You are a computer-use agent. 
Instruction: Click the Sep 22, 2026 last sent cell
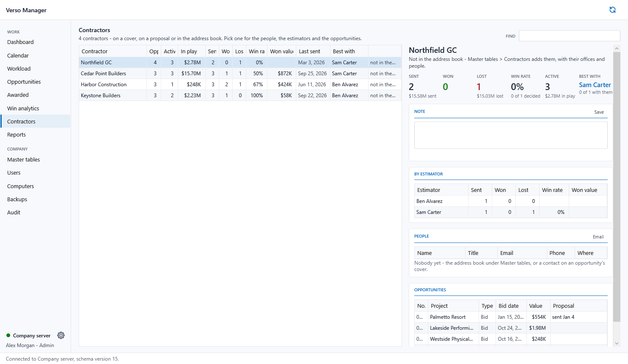click(x=313, y=95)
